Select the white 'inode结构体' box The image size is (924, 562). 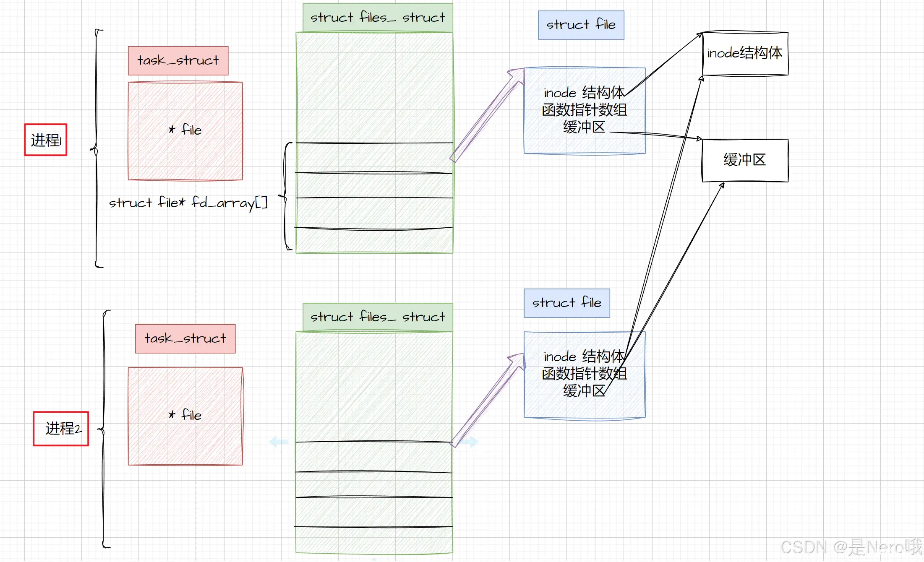click(745, 53)
